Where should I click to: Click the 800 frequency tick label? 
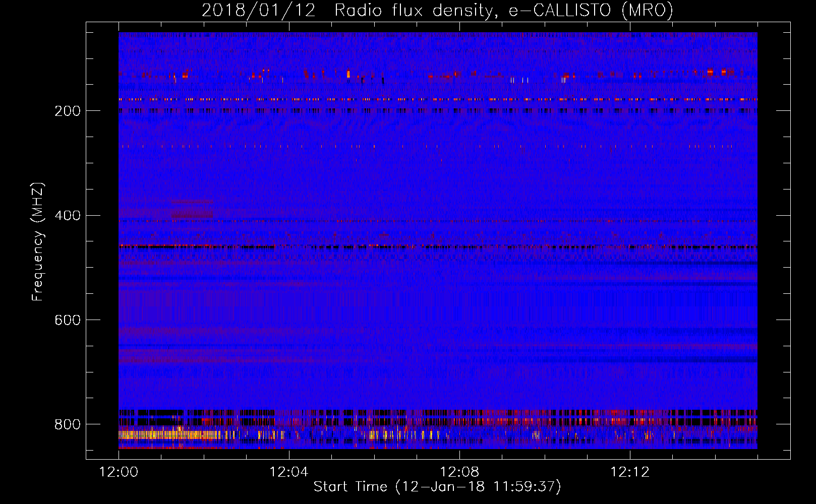point(68,424)
